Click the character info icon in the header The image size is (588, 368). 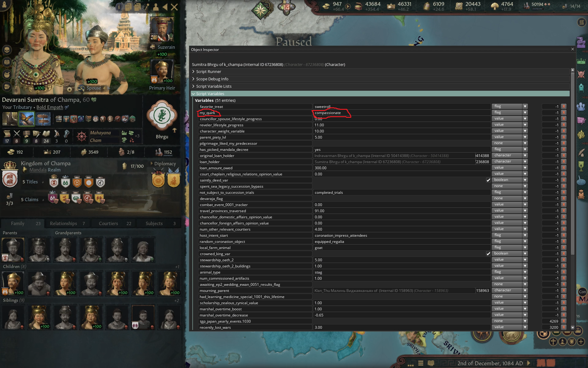click(x=119, y=7)
